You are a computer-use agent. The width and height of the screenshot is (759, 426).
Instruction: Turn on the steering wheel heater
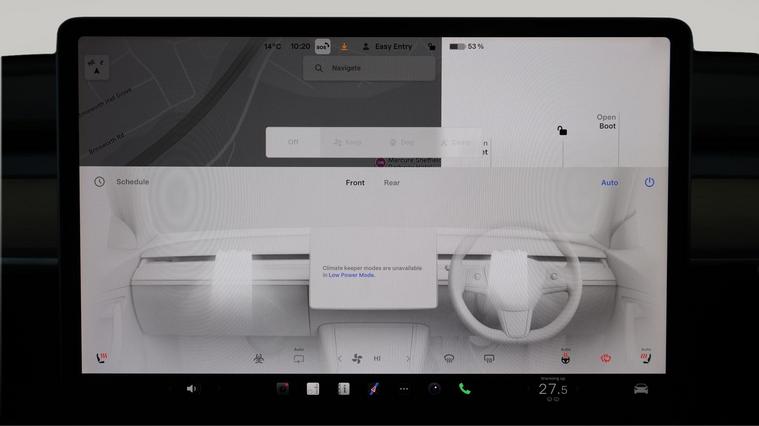tap(565, 358)
